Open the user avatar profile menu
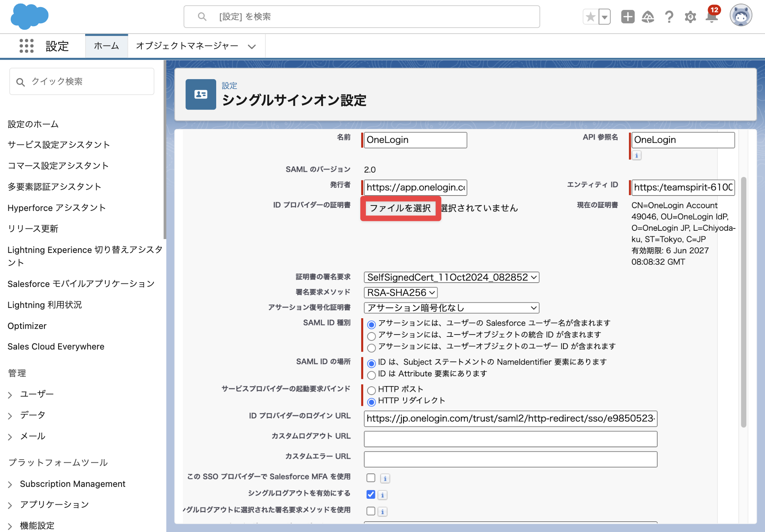765x532 pixels. (741, 16)
